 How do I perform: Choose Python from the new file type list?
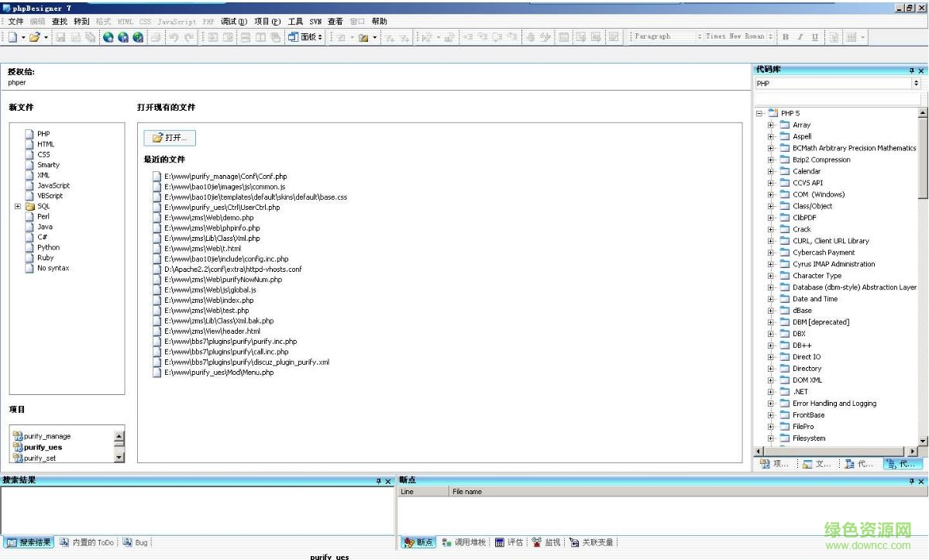coord(47,247)
